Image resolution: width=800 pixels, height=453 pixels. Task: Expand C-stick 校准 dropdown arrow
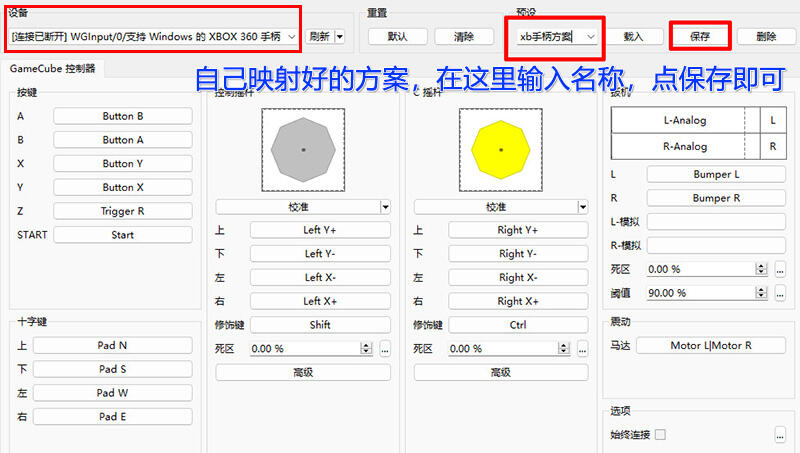583,207
